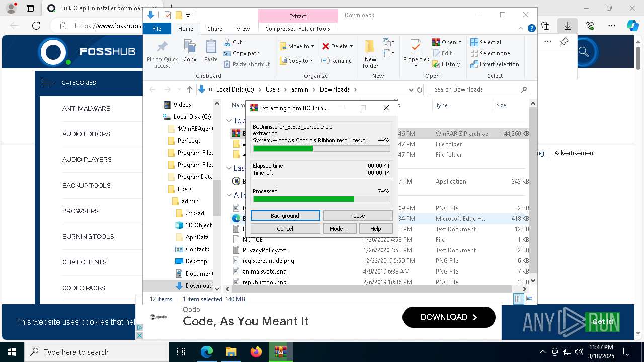Screen dimensions: 644x362
Task: Click Select all in ribbon
Action: click(487, 42)
